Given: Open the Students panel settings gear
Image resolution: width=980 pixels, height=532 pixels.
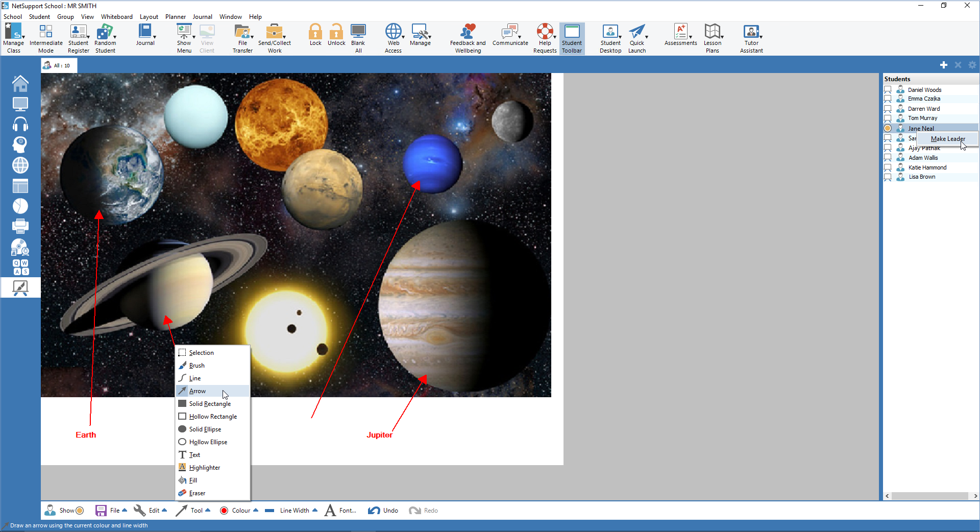Looking at the screenshot, I should click(x=972, y=65).
